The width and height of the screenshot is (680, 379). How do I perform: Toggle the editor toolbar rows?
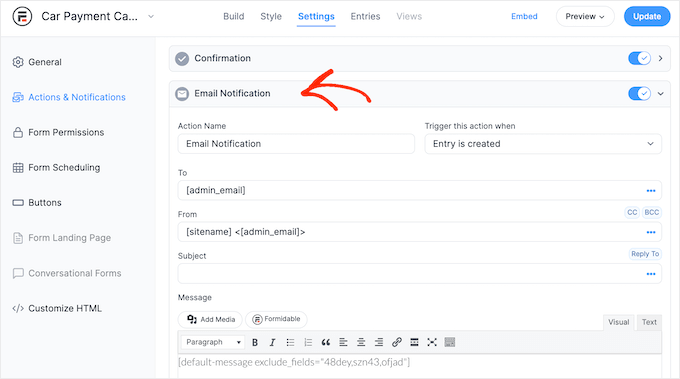tap(450, 343)
